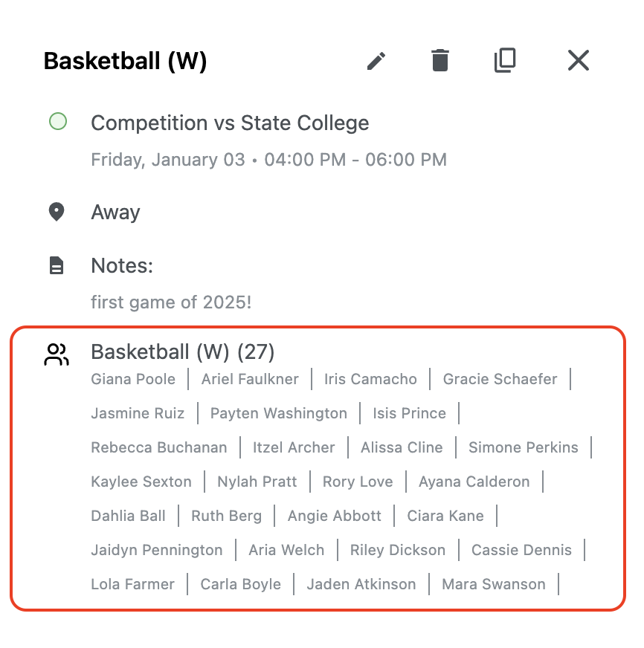Click Mara Swanson in the roster

point(494,584)
